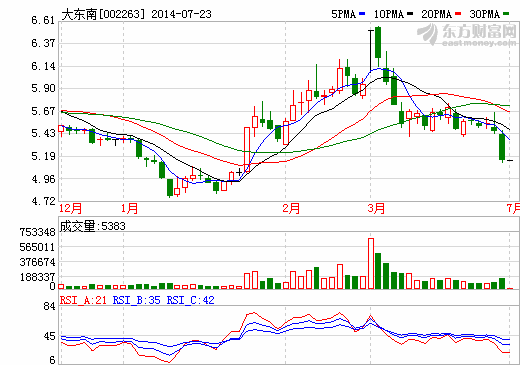The image size is (520, 365).
Task: Click the RSI_B:35 indicator label
Action: point(137,300)
